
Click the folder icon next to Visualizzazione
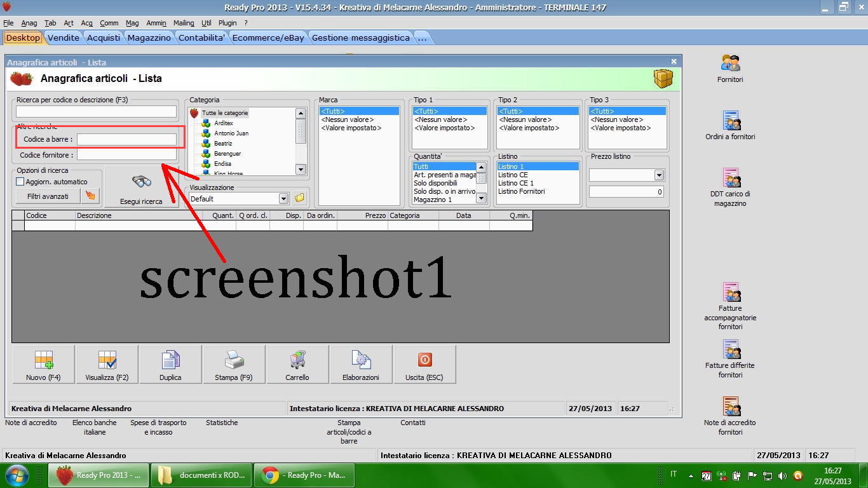(x=299, y=198)
